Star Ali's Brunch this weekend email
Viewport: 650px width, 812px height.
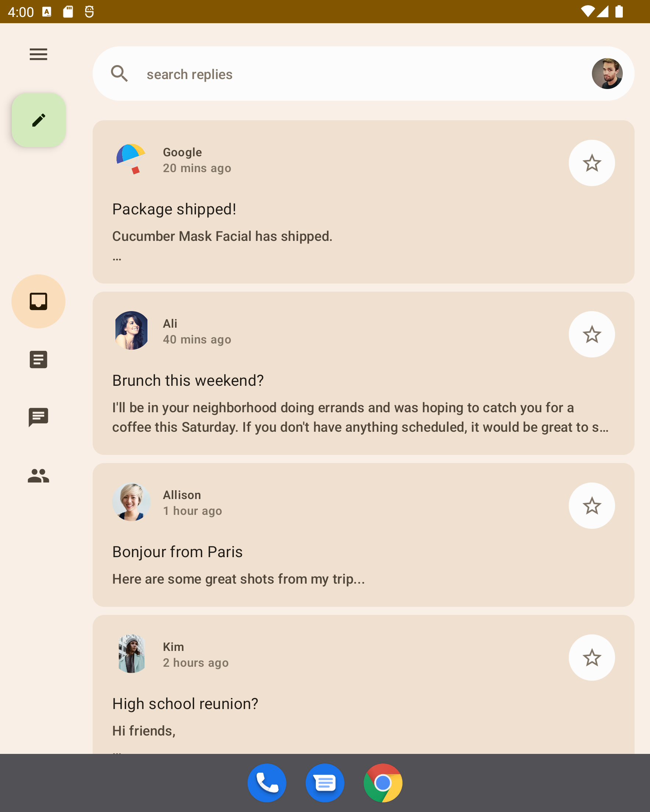(592, 334)
